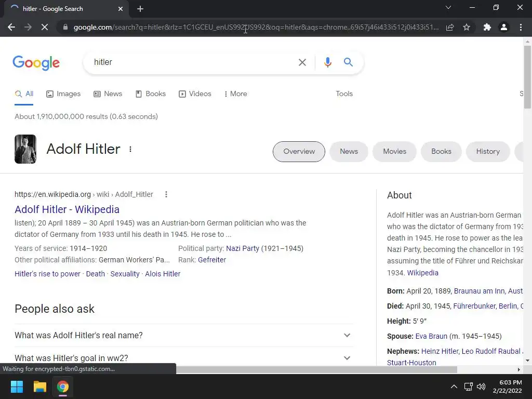
Task: Open the Stuart-Houston nephew link
Action: [411, 363]
